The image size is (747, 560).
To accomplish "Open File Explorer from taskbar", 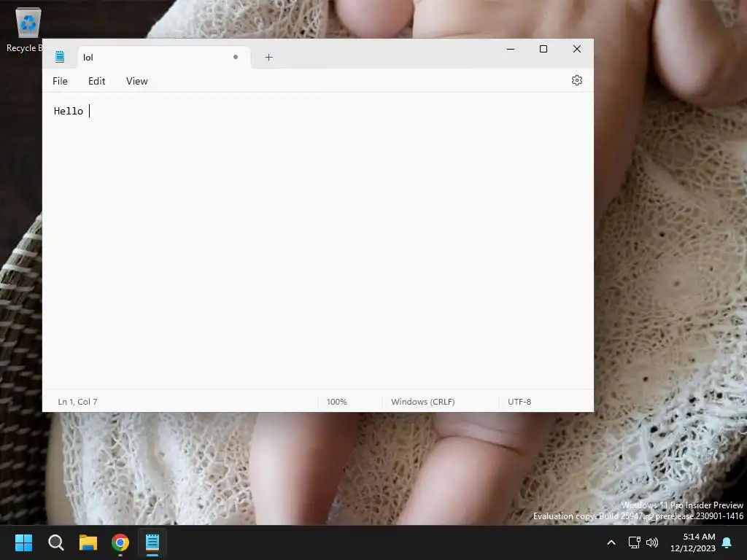I will coord(88,542).
